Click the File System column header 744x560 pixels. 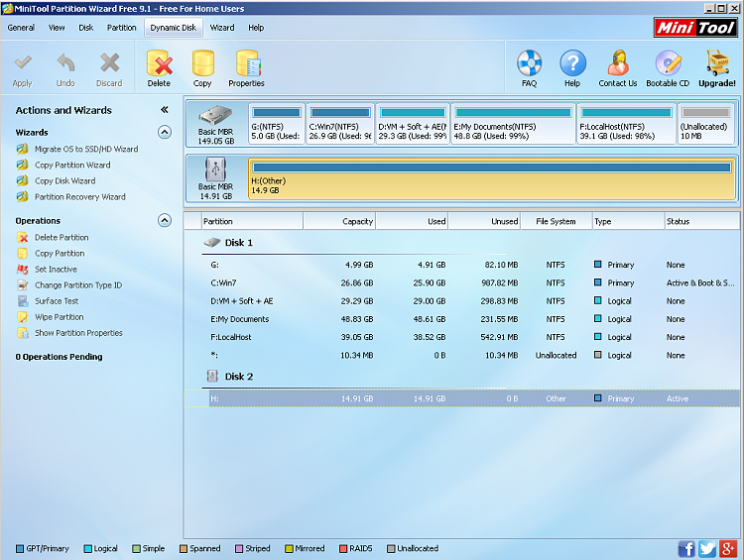pyautogui.click(x=557, y=221)
